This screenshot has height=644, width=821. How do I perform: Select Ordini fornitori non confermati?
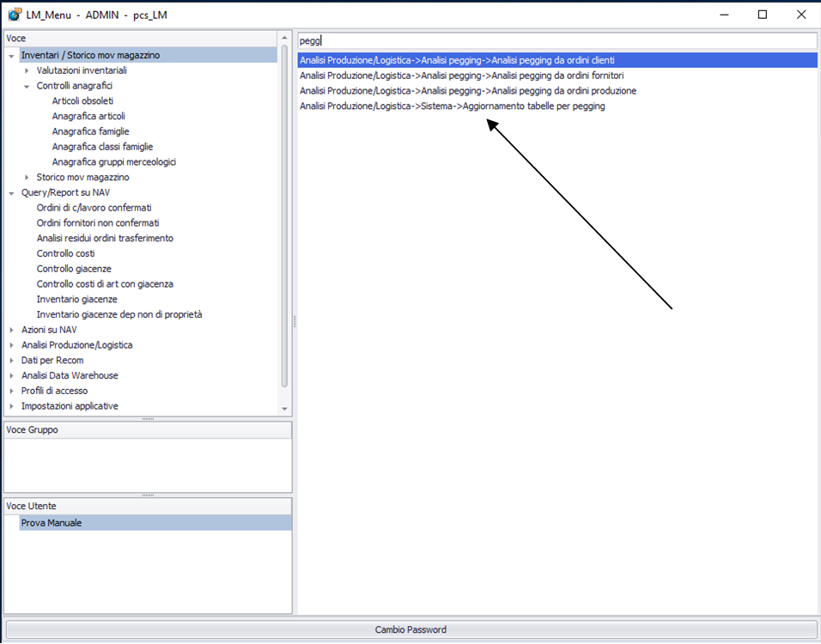pos(97,223)
